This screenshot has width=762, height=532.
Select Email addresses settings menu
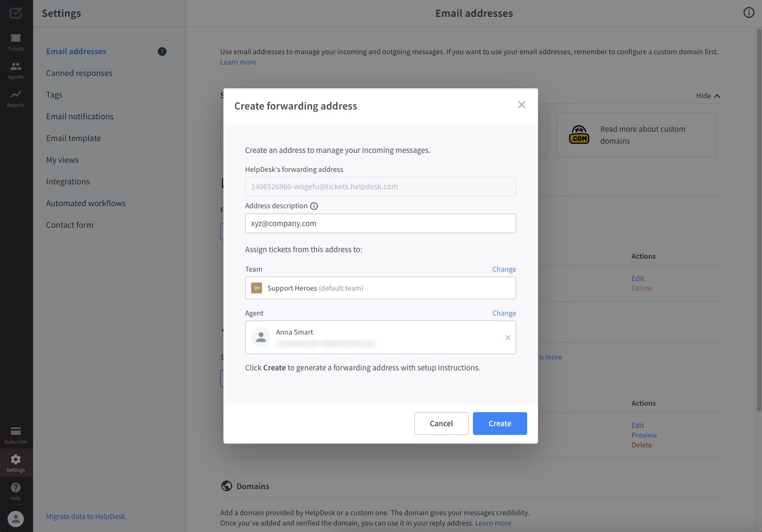[76, 52]
